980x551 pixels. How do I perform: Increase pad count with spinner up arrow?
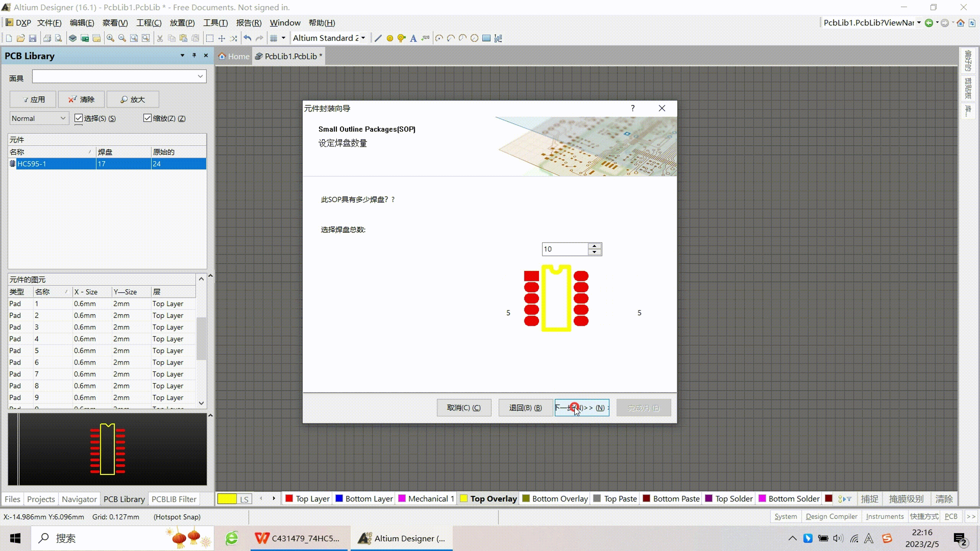594,246
